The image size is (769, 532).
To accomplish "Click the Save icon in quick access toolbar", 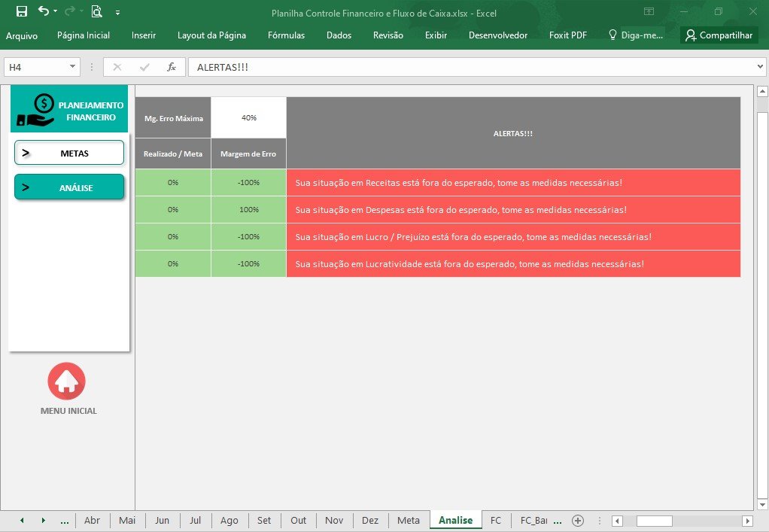I will (22, 11).
